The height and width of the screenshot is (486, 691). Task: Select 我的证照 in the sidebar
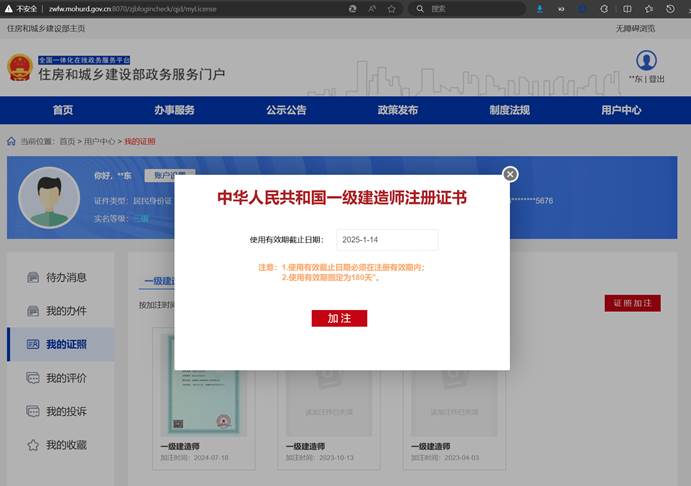point(66,345)
